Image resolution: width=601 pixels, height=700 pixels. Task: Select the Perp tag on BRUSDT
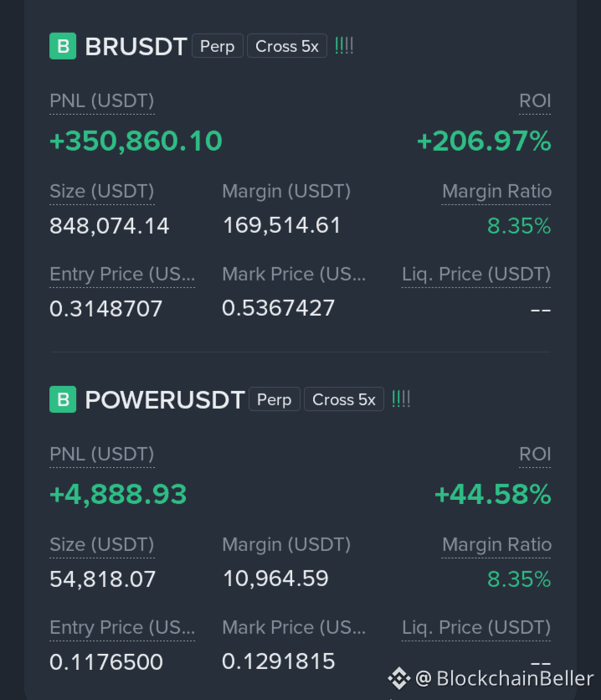pos(218,46)
